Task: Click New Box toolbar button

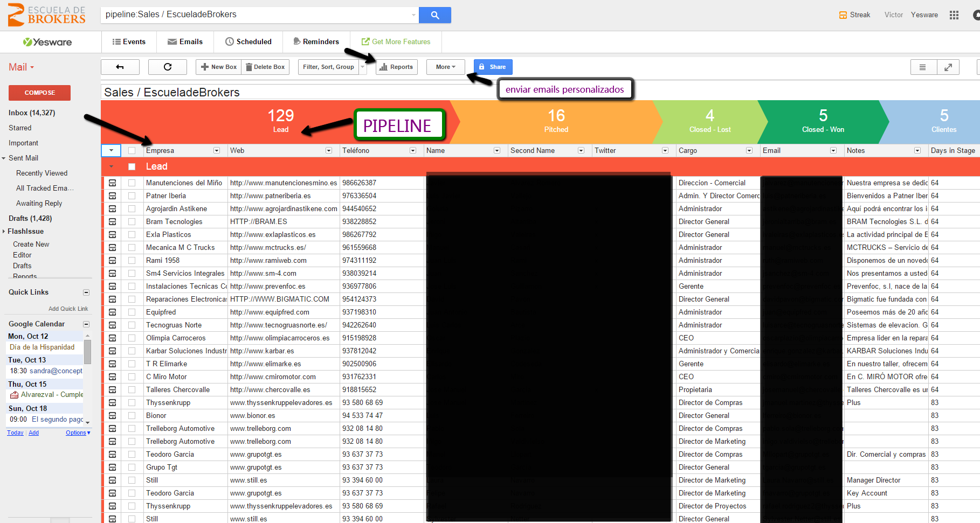Action: [219, 67]
